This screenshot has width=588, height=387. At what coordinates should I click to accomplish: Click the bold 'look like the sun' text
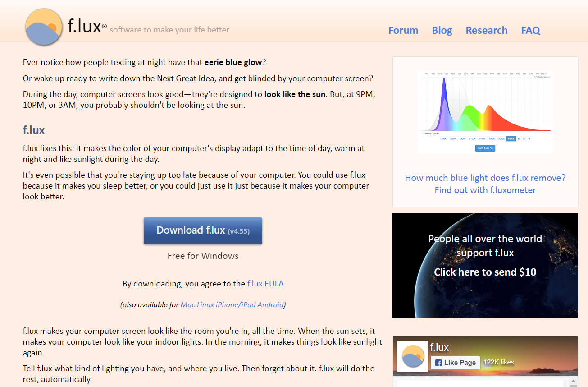295,95
